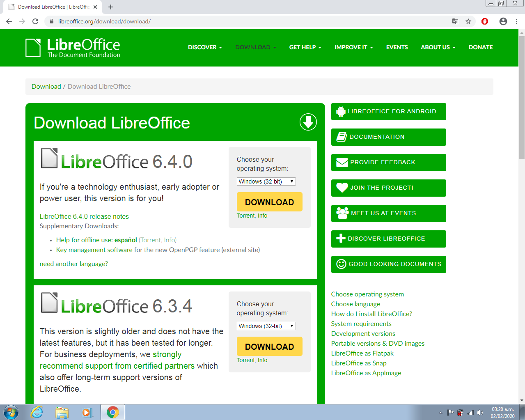Click the Discover LibreOffice plus icon

click(341, 239)
